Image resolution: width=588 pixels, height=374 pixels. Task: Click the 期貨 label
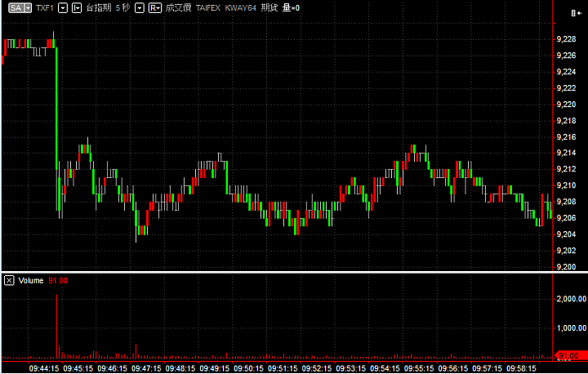[269, 8]
